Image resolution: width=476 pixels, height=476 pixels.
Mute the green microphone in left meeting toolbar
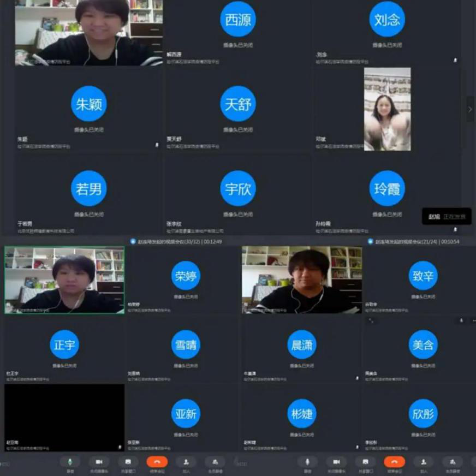click(x=70, y=462)
